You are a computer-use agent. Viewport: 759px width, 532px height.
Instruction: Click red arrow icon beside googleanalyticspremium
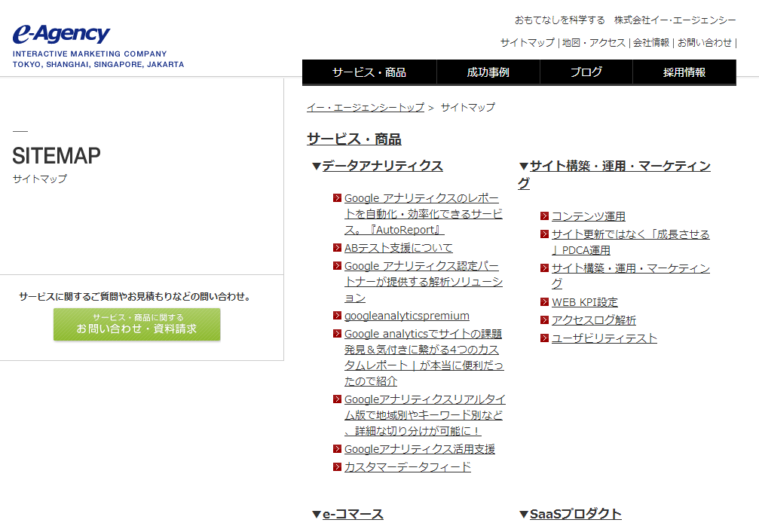coord(338,316)
